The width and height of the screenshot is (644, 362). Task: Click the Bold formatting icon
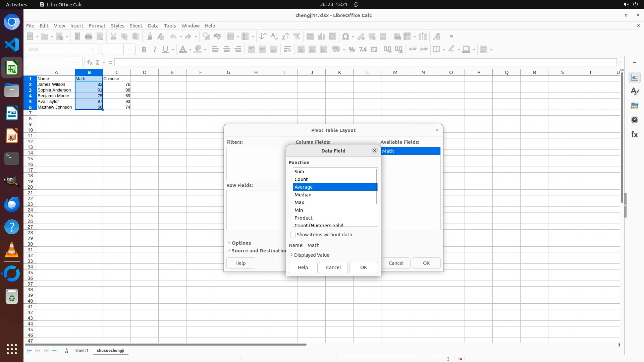coord(144,50)
